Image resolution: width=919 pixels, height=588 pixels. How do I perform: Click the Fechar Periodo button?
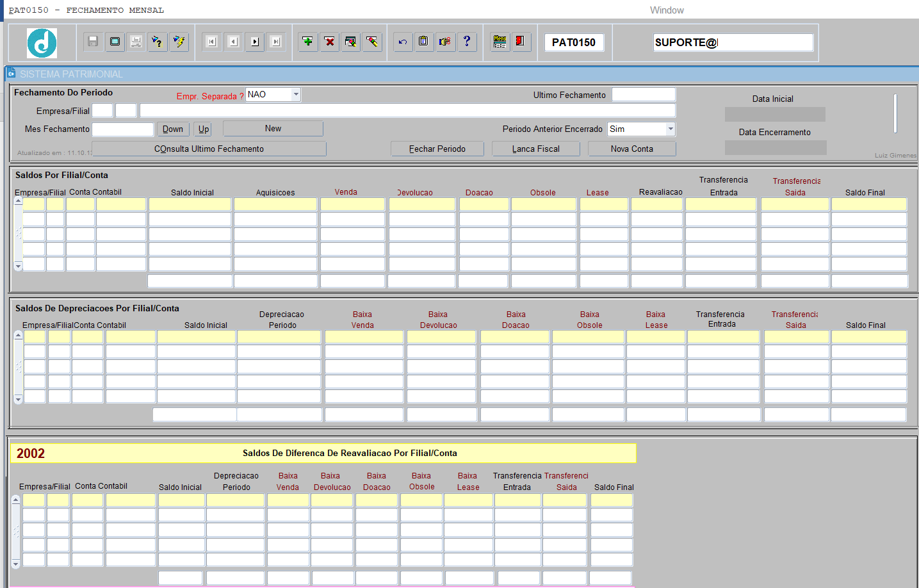pyautogui.click(x=437, y=149)
